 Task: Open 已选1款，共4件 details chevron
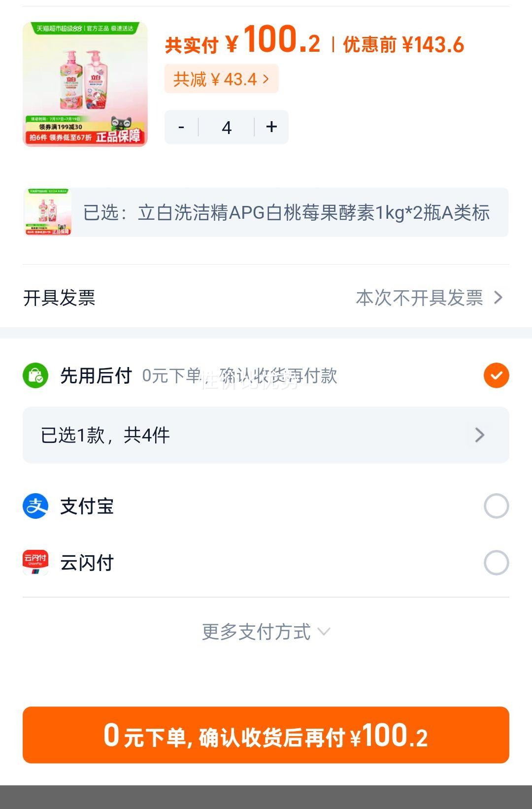(x=479, y=435)
